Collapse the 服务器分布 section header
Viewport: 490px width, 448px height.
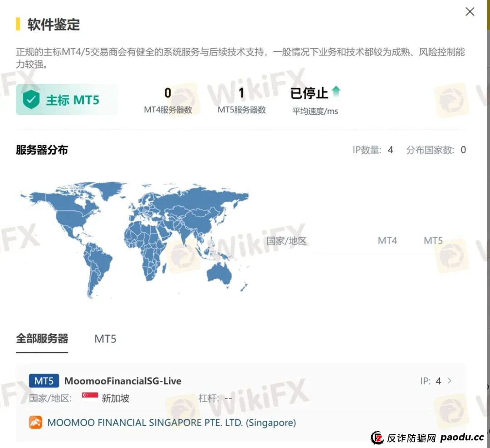(42, 150)
